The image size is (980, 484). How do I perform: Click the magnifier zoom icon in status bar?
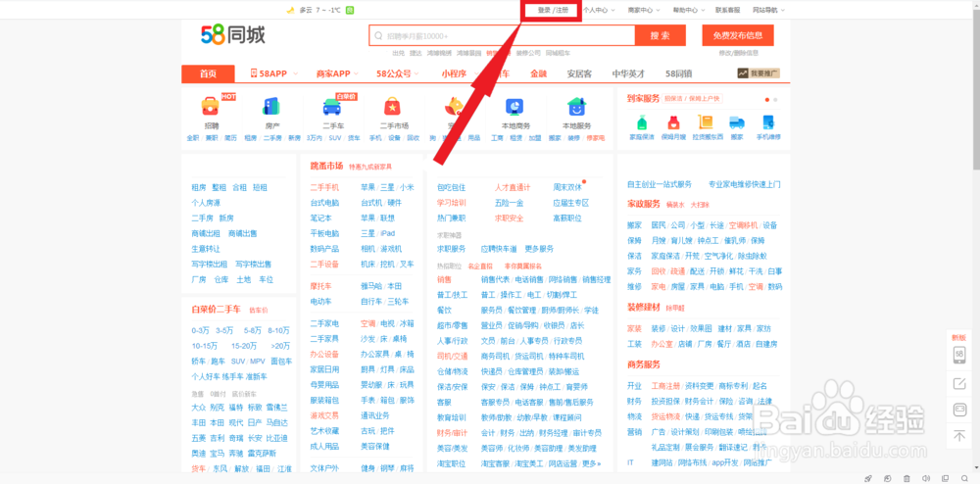click(x=965, y=478)
